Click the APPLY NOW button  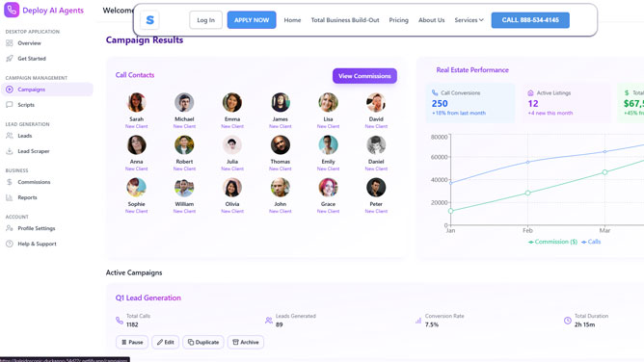252,19
